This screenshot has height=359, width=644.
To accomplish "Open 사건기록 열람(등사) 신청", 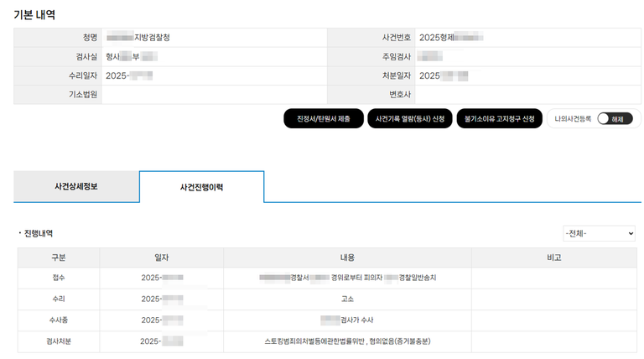I will click(409, 119).
